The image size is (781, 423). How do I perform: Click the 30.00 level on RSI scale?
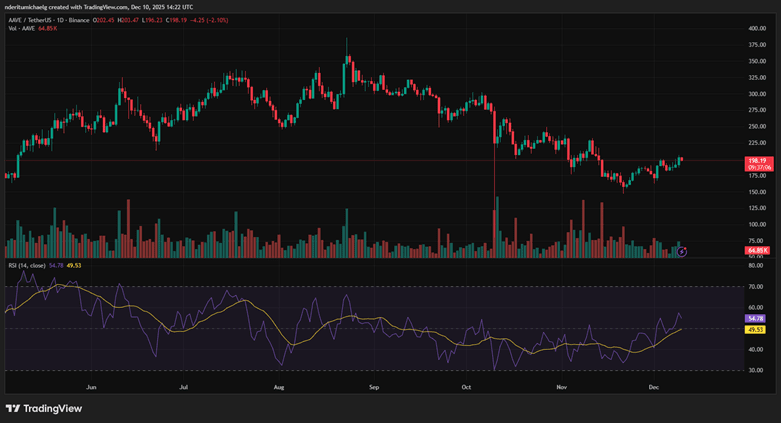(x=756, y=370)
